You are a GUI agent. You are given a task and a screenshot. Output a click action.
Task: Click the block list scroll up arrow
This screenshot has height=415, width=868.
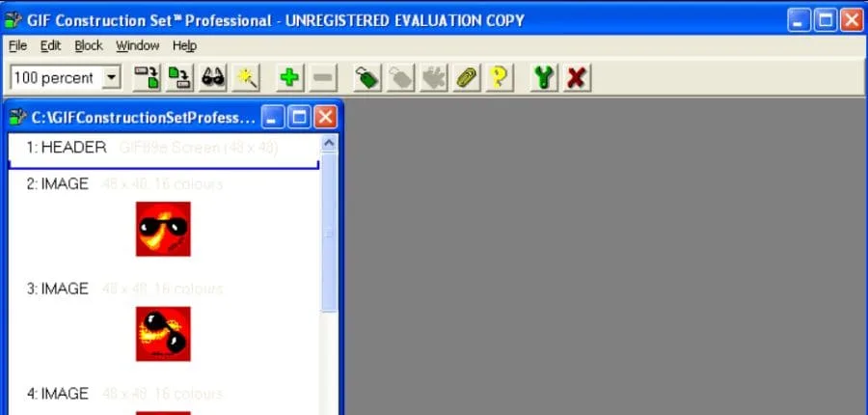[329, 144]
